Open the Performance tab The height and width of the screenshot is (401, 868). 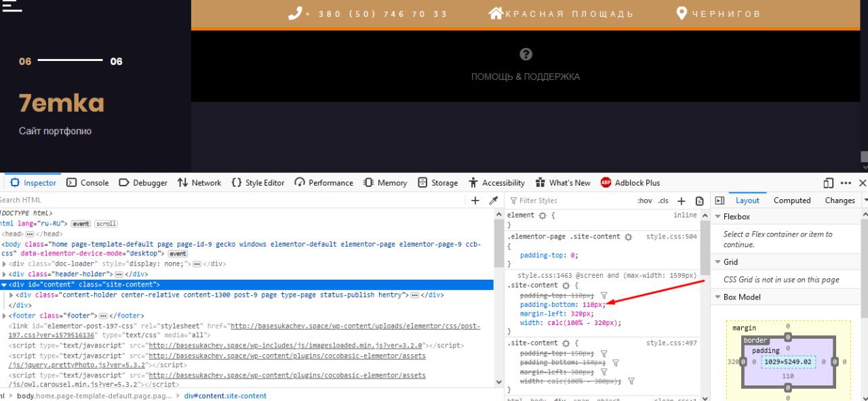point(324,183)
